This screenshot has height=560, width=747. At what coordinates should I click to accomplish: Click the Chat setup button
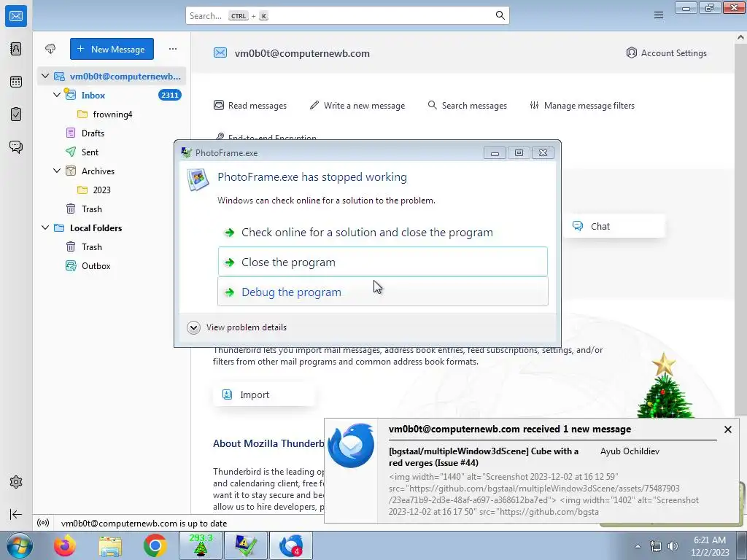614,226
